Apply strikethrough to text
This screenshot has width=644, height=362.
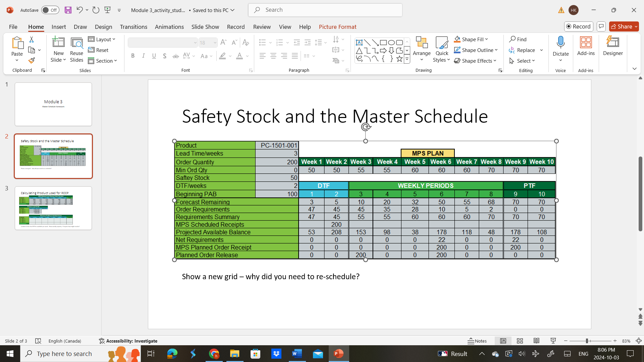click(x=175, y=56)
